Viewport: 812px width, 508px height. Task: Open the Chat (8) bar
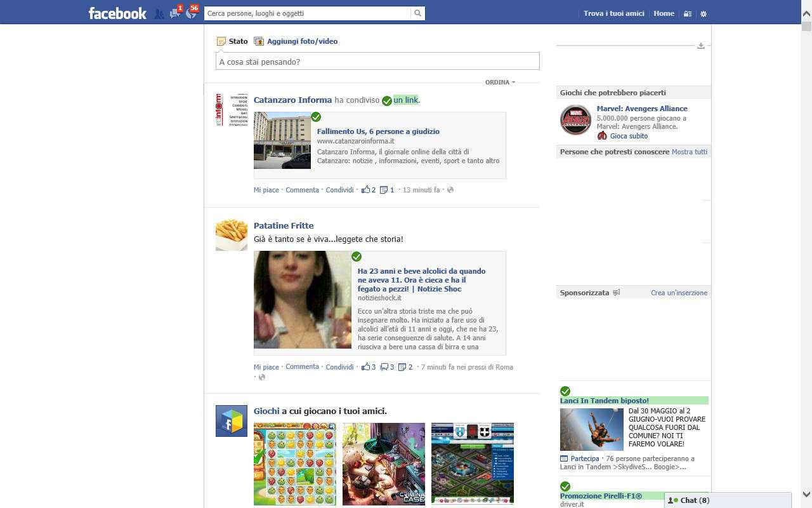pyautogui.click(x=728, y=500)
